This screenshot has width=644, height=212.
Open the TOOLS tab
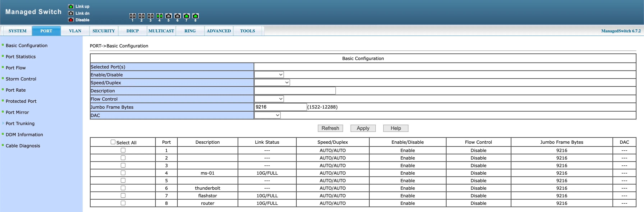pyautogui.click(x=247, y=31)
